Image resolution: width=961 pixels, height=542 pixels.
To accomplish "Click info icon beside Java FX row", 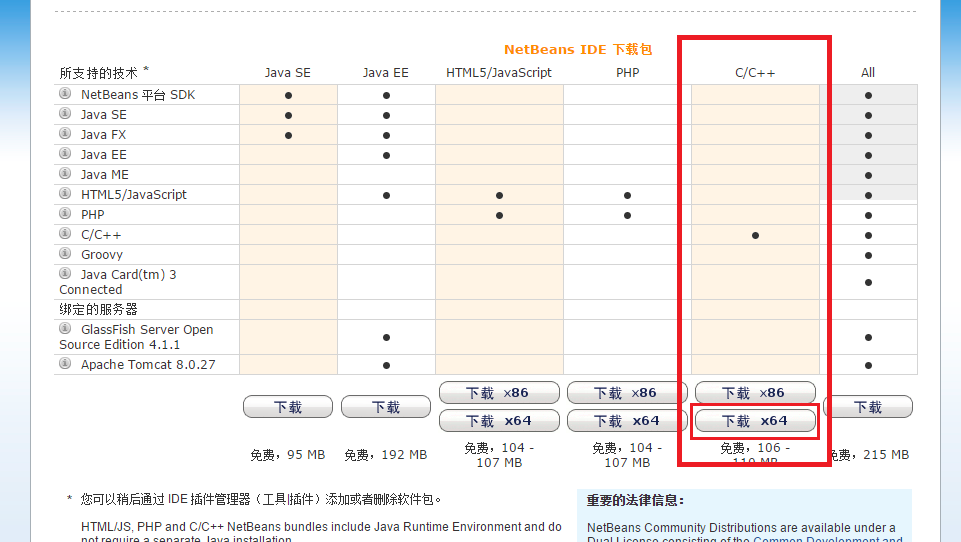I will [65, 134].
